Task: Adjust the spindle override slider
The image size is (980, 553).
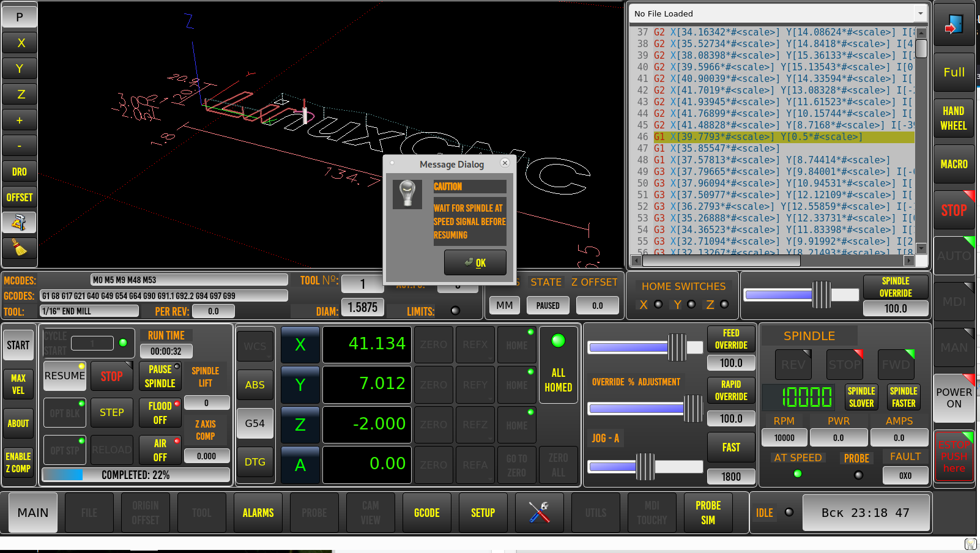Action: pos(801,295)
